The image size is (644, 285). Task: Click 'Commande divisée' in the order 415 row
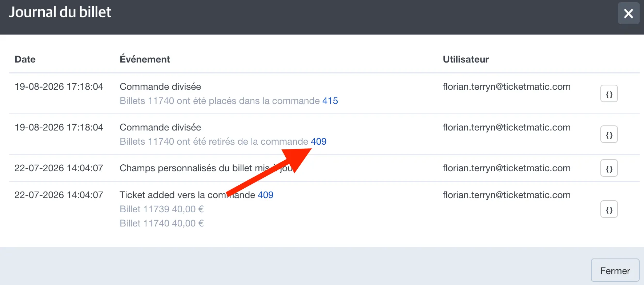(160, 87)
